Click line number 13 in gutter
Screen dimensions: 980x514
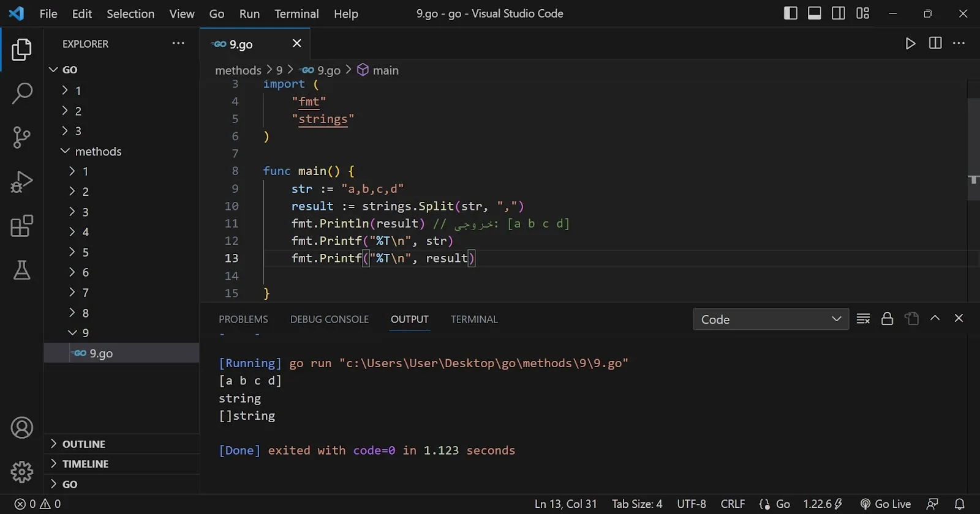(232, 258)
